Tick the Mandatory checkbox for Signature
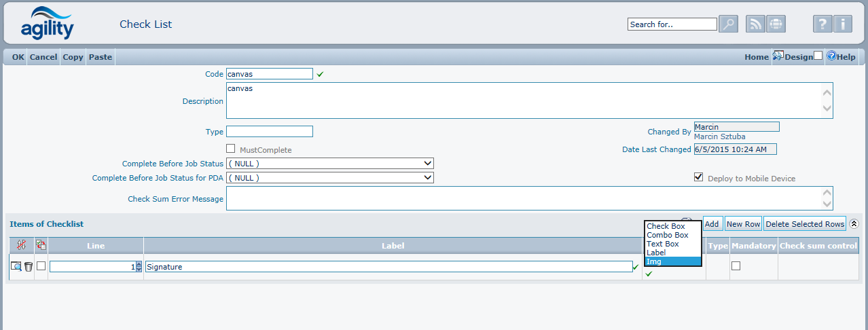The width and height of the screenshot is (868, 330). tap(736, 266)
